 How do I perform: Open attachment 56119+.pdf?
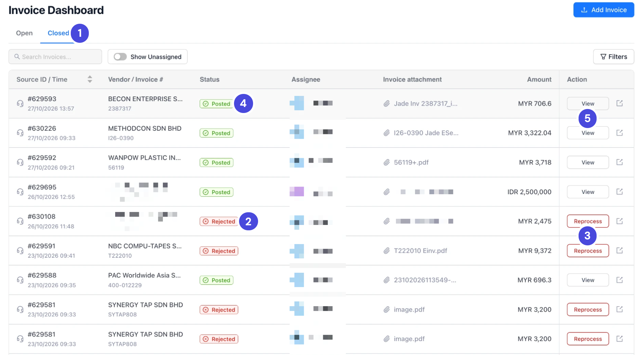pos(411,162)
